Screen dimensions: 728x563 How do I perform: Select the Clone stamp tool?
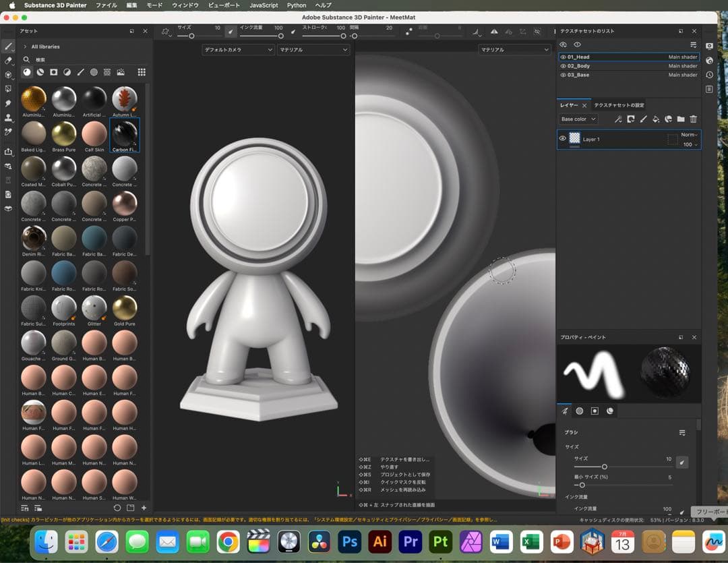click(x=9, y=115)
